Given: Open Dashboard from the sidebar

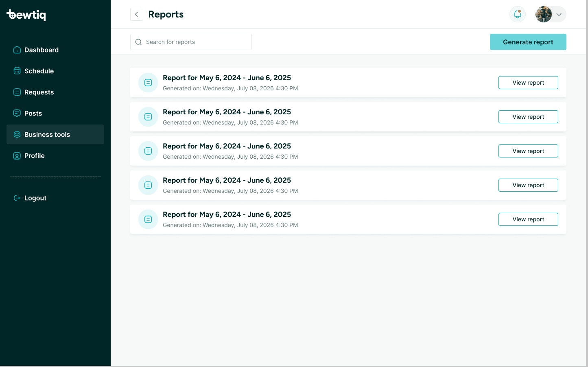Looking at the screenshot, I should pyautogui.click(x=55, y=50).
